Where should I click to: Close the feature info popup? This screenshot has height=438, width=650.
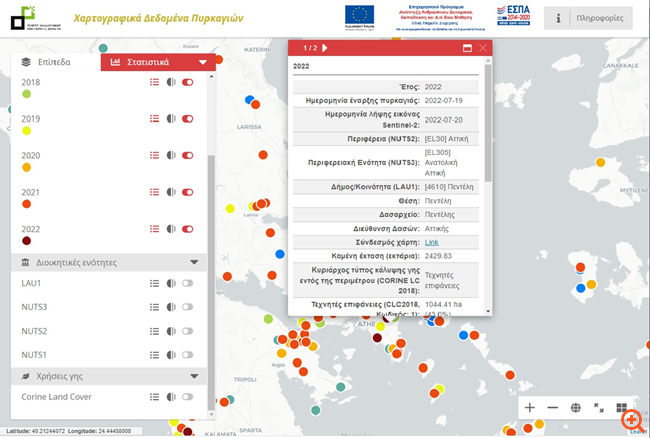coord(483,48)
